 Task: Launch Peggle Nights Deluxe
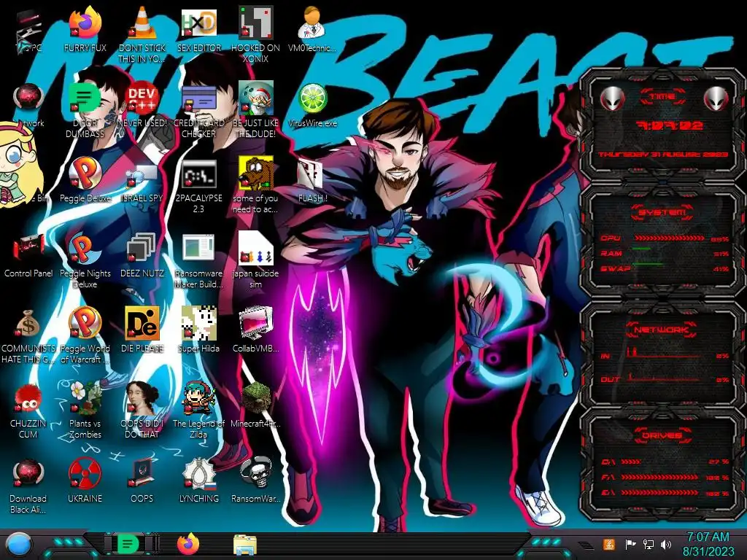tap(85, 249)
